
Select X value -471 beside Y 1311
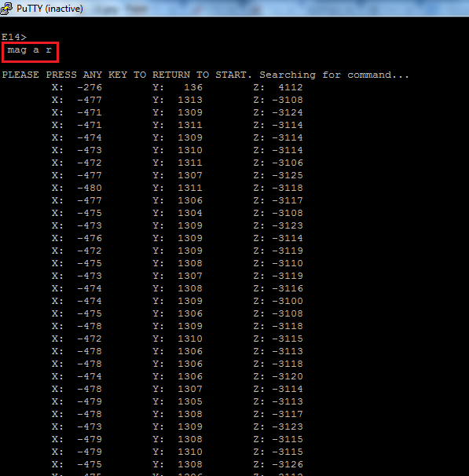(x=90, y=125)
